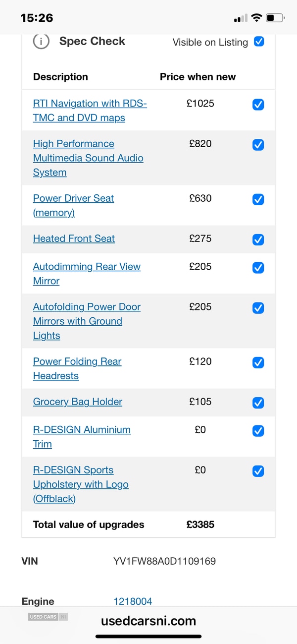
Task: Tap the Used Cars NI logo
Action: pos(48,617)
